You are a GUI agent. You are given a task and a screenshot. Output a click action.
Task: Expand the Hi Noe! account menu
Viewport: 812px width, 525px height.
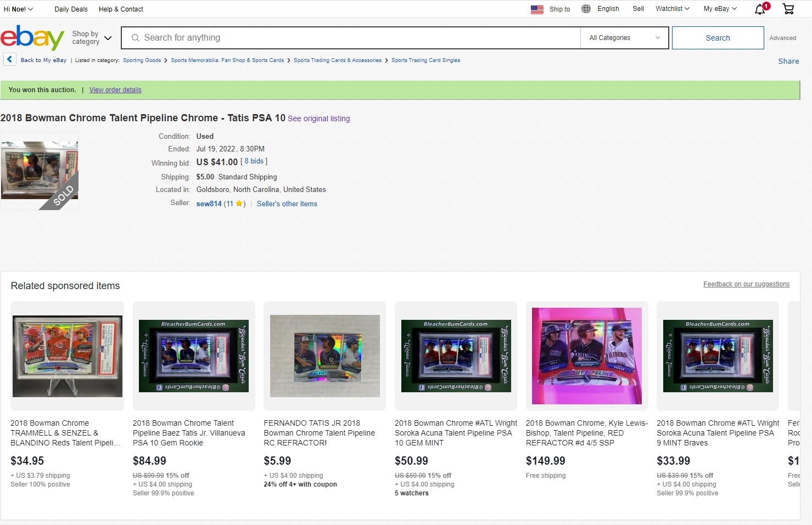[18, 9]
